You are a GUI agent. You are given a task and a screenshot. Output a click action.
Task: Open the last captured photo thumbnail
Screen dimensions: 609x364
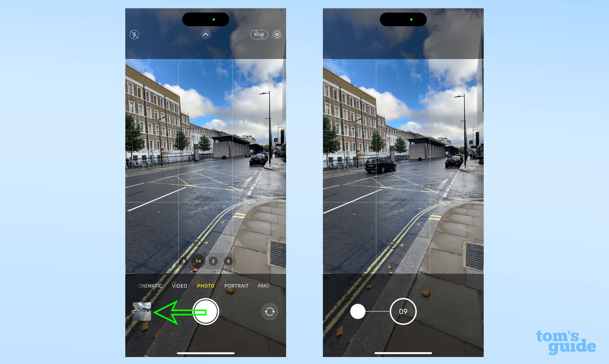point(141,311)
